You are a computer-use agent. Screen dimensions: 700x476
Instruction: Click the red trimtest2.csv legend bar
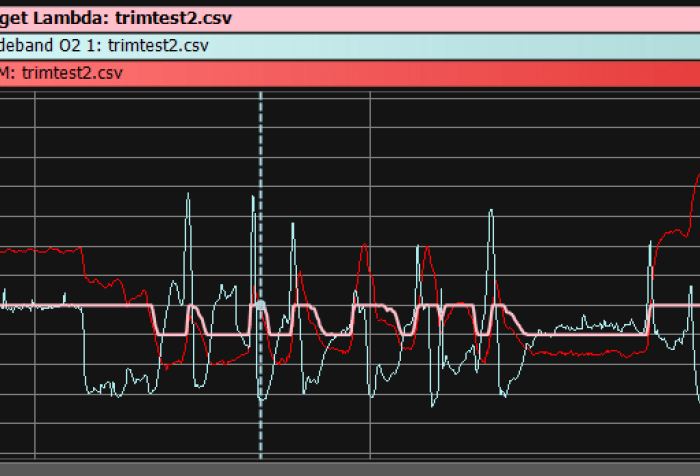[x=350, y=74]
